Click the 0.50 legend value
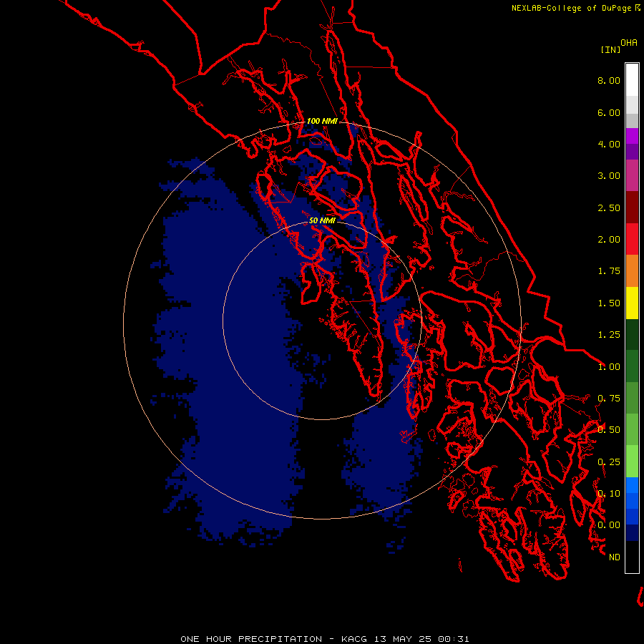 pyautogui.click(x=609, y=430)
